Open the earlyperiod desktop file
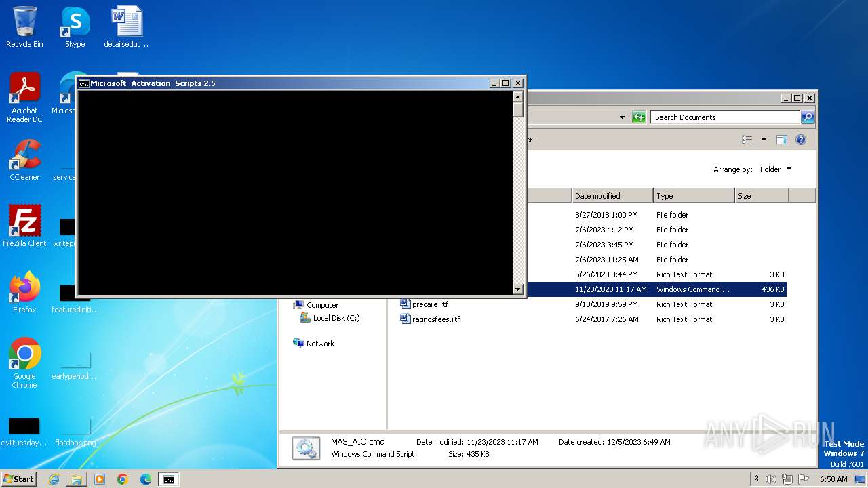Image resolution: width=868 pixels, height=488 pixels. [75, 365]
